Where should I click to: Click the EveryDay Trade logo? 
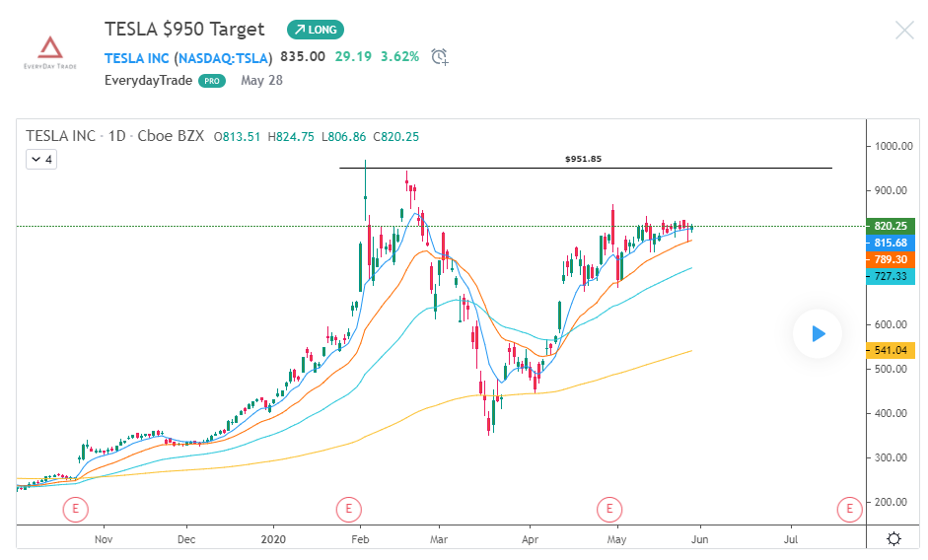pyautogui.click(x=49, y=53)
